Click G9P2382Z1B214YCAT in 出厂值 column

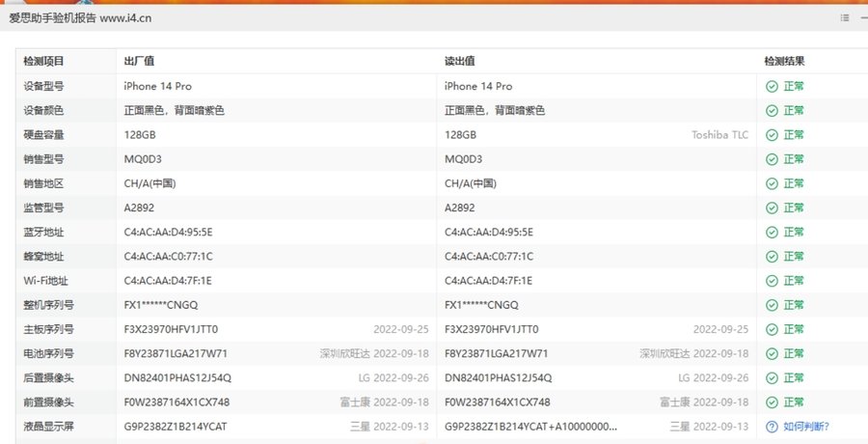click(x=176, y=427)
